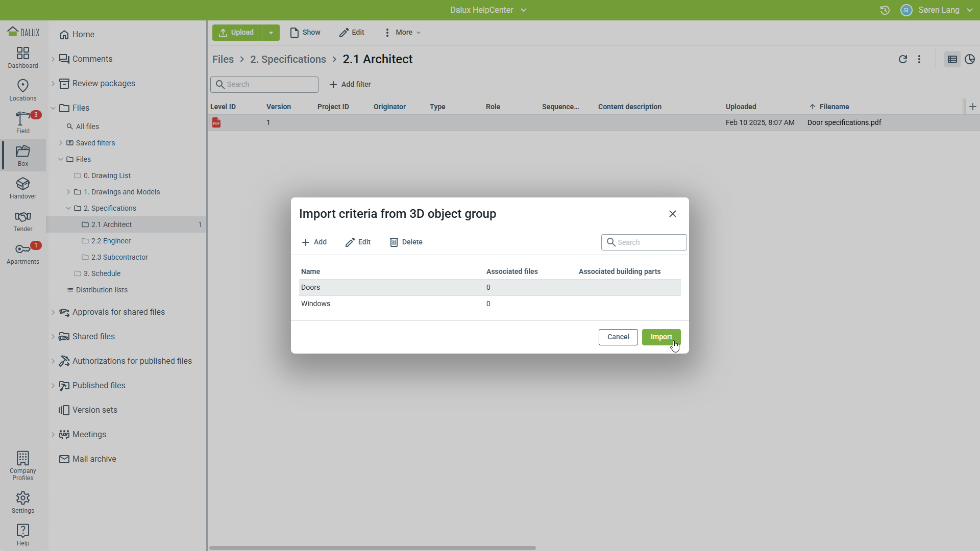
Task: Switch to list view toggle
Action: click(x=952, y=59)
